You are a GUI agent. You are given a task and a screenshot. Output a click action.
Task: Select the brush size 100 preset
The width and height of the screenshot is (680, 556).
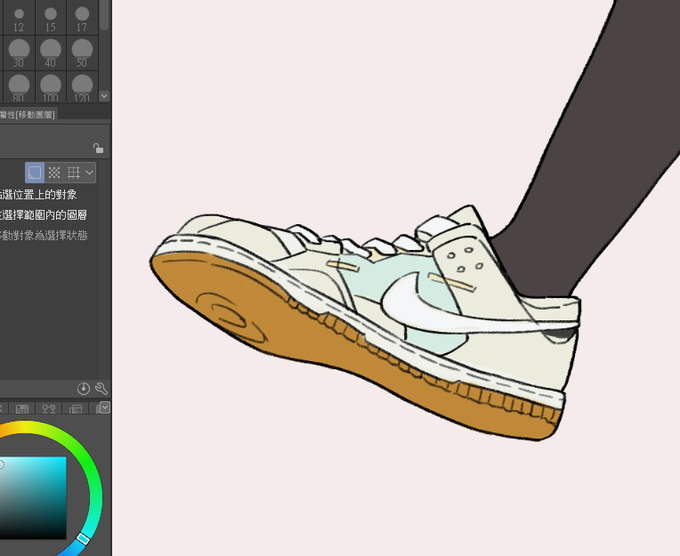pyautogui.click(x=51, y=87)
